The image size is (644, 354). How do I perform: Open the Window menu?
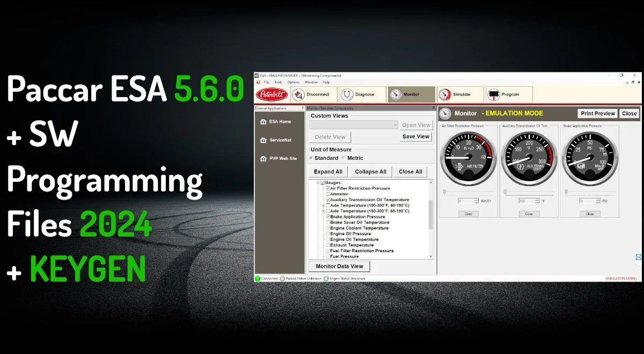click(x=311, y=82)
